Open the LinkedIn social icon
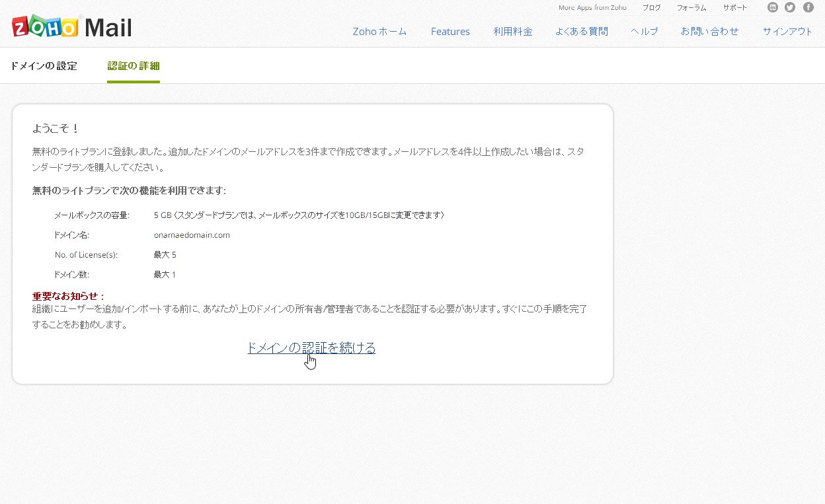The height and width of the screenshot is (504, 825). pos(772,7)
